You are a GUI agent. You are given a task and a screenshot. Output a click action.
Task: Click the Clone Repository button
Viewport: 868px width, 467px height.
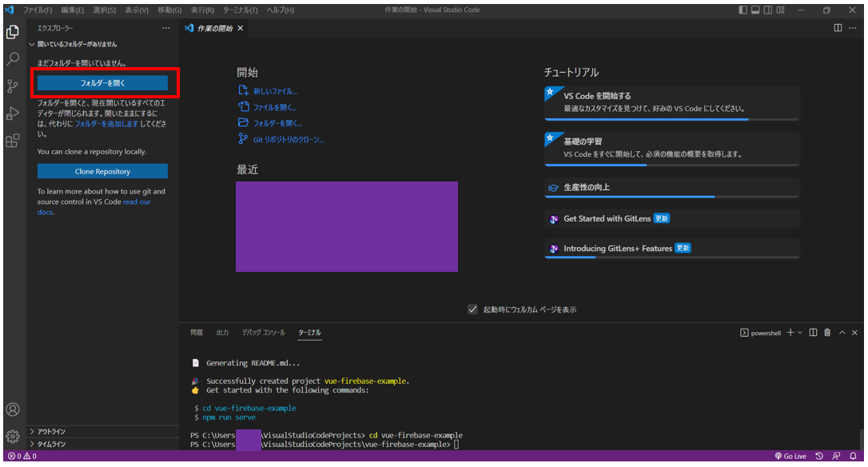(102, 171)
